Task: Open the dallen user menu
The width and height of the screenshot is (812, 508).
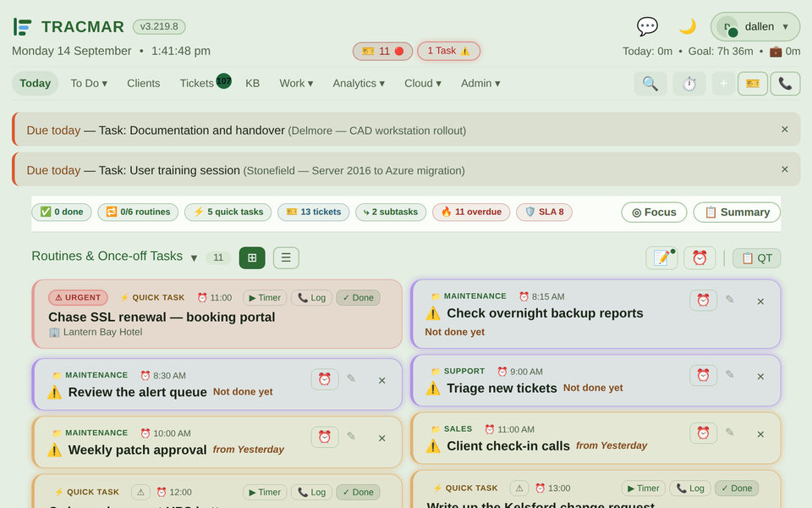Action: coord(755,26)
